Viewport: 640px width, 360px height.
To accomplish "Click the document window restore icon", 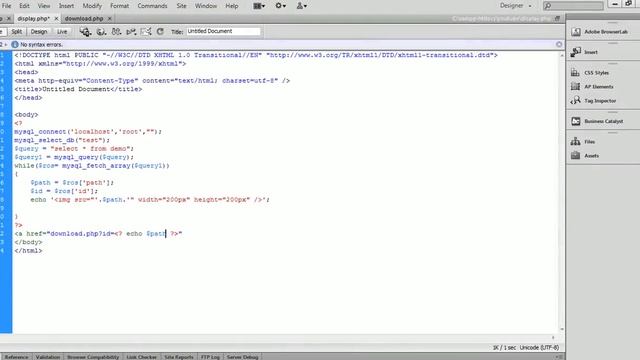I will point(557,18).
